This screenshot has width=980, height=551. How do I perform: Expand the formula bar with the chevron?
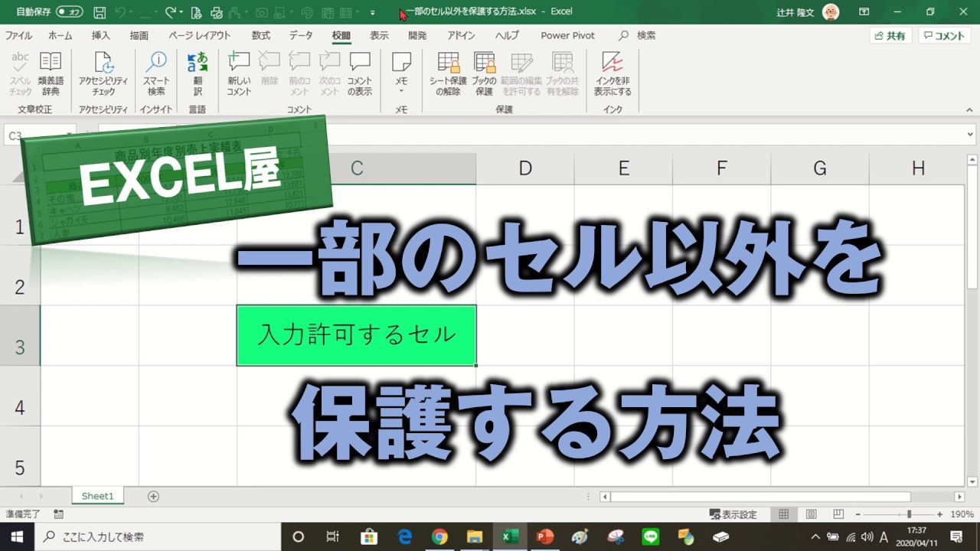pos(969,134)
